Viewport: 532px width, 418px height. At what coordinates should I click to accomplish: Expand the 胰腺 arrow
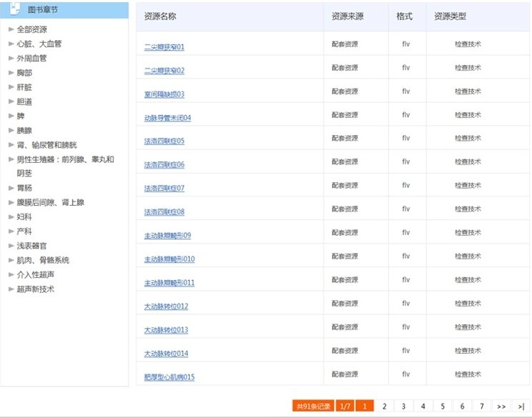(x=11, y=130)
